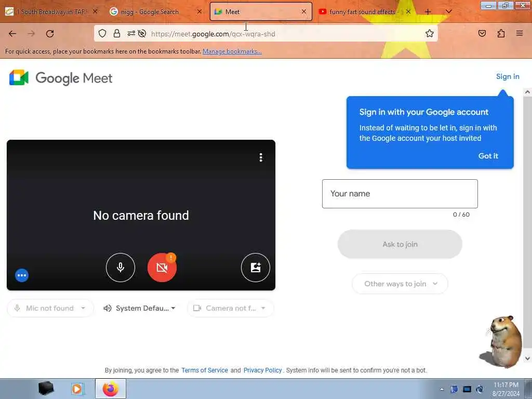The width and height of the screenshot is (532, 399).
Task: Close the Meet tab
Action: [303, 11]
